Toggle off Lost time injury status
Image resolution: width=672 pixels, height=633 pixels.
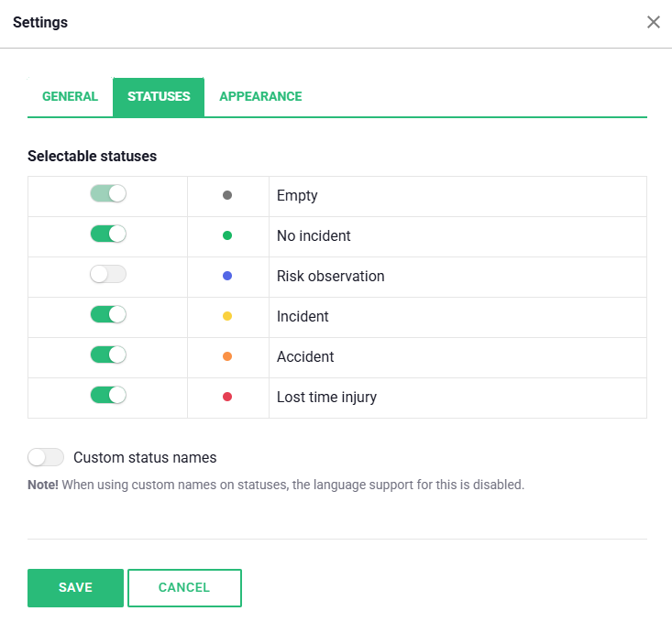click(108, 396)
